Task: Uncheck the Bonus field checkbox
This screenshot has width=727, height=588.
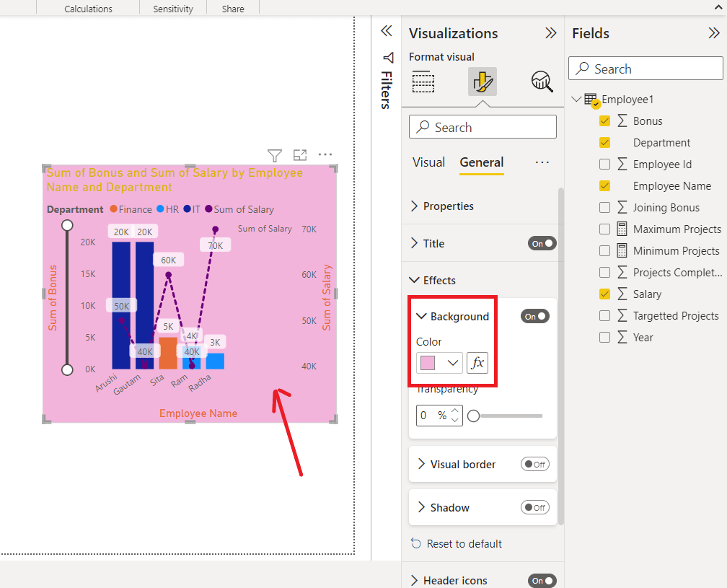Action: 604,120
